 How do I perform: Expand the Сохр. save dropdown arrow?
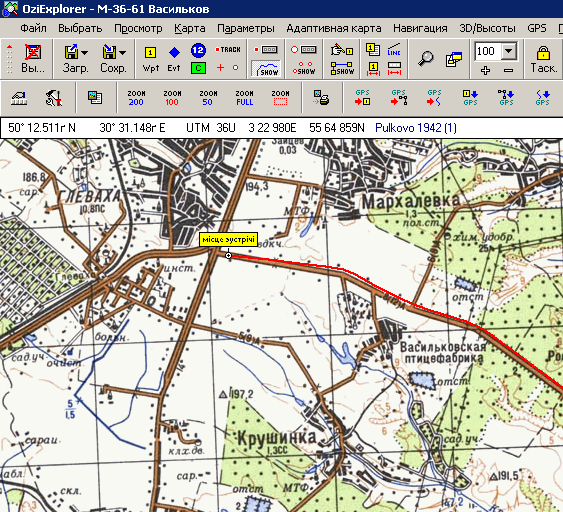pos(122,53)
